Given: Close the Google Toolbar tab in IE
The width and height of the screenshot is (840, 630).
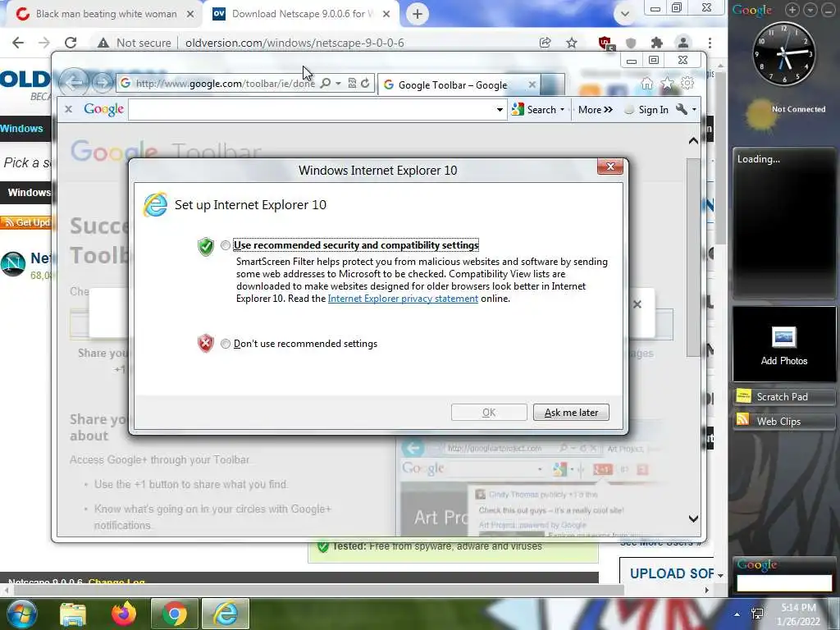Looking at the screenshot, I should [532, 84].
